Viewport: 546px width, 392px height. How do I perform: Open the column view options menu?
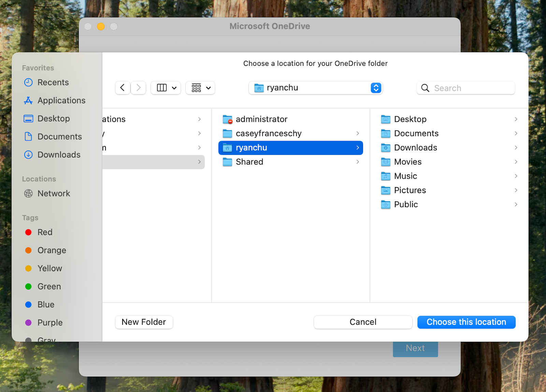[166, 88]
